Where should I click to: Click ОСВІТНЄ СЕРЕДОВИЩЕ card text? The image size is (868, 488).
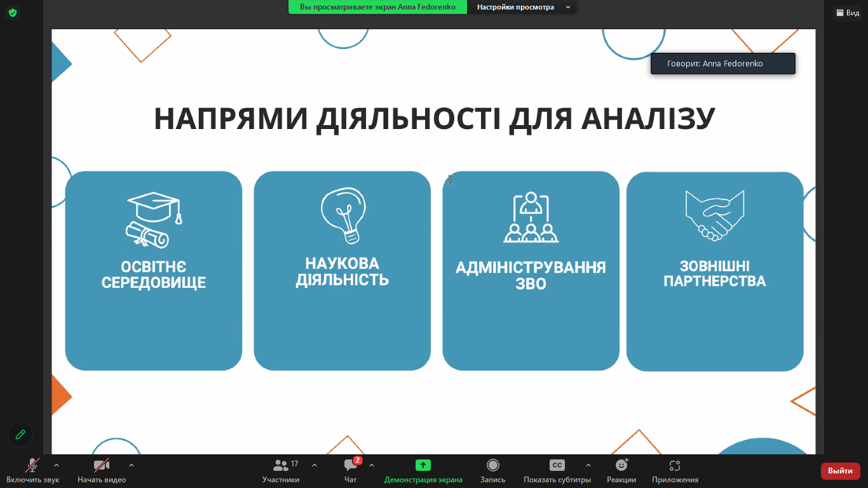pyautogui.click(x=154, y=275)
